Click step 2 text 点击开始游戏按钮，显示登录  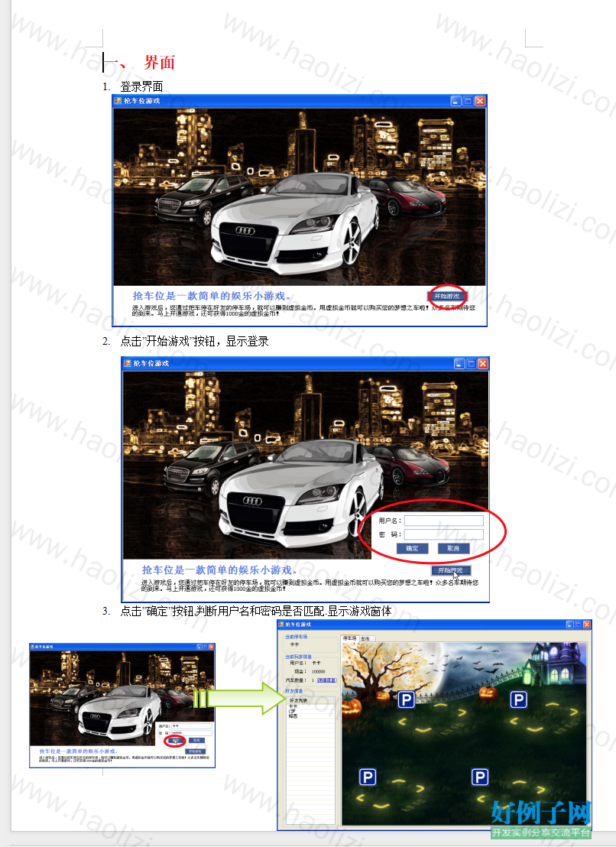coord(194,342)
